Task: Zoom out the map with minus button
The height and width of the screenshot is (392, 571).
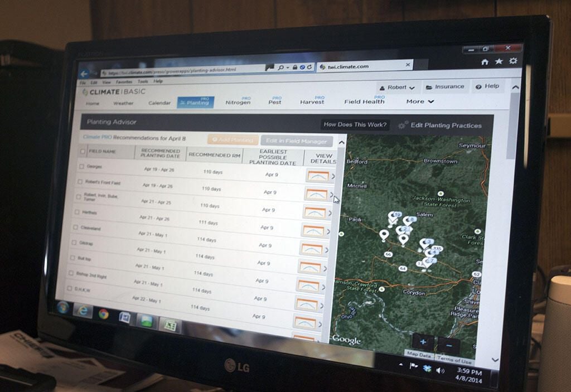Action: (x=449, y=345)
